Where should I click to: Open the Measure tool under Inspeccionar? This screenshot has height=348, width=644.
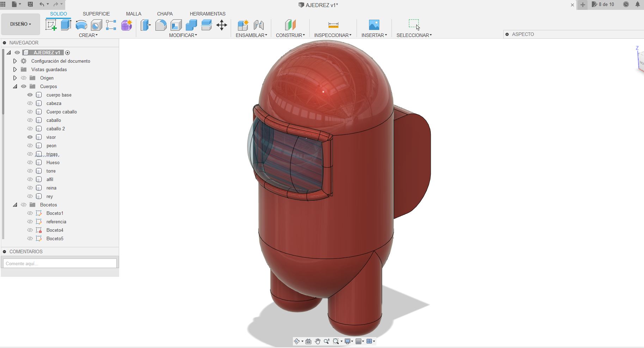333,25
